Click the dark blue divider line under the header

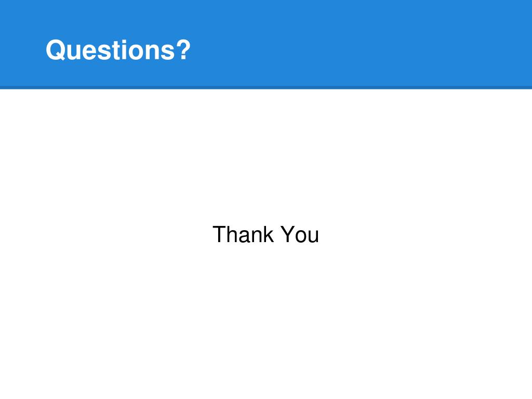click(266, 87)
